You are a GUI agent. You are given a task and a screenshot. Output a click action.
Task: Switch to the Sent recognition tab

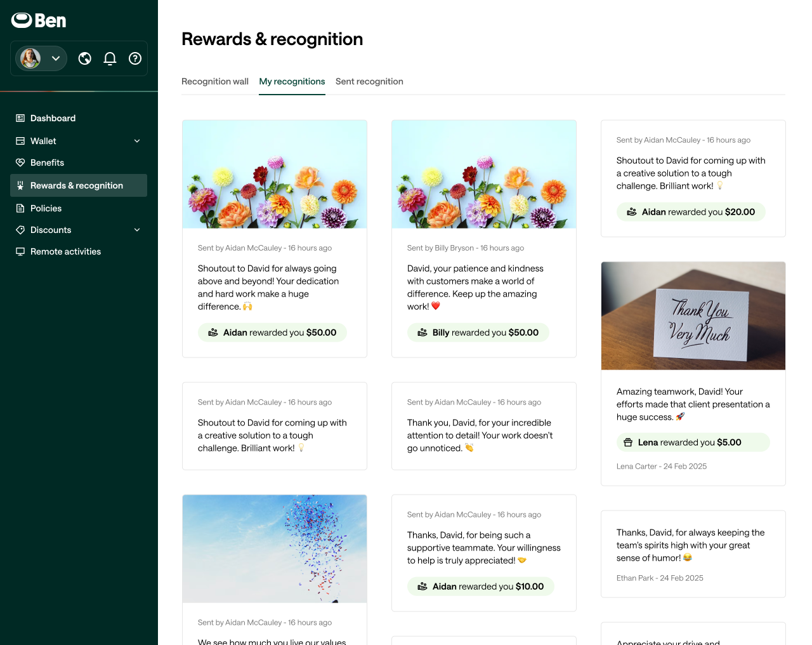369,81
